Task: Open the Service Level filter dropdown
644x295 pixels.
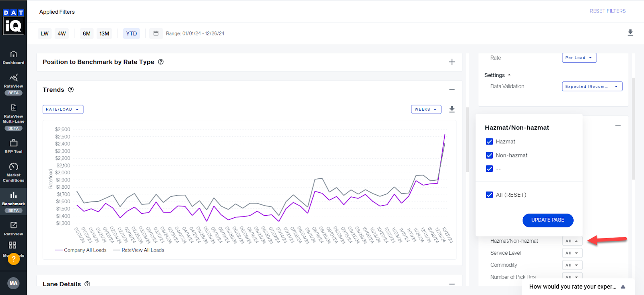Action: click(572, 253)
